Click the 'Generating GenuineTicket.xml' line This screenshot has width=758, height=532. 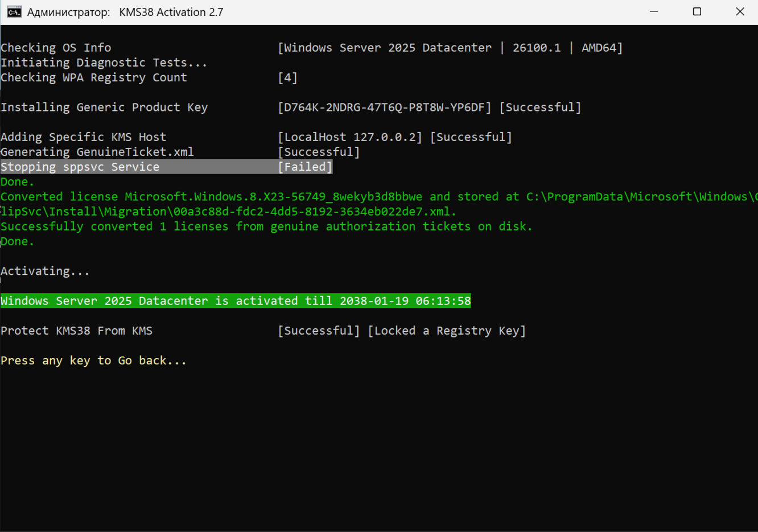97,152
